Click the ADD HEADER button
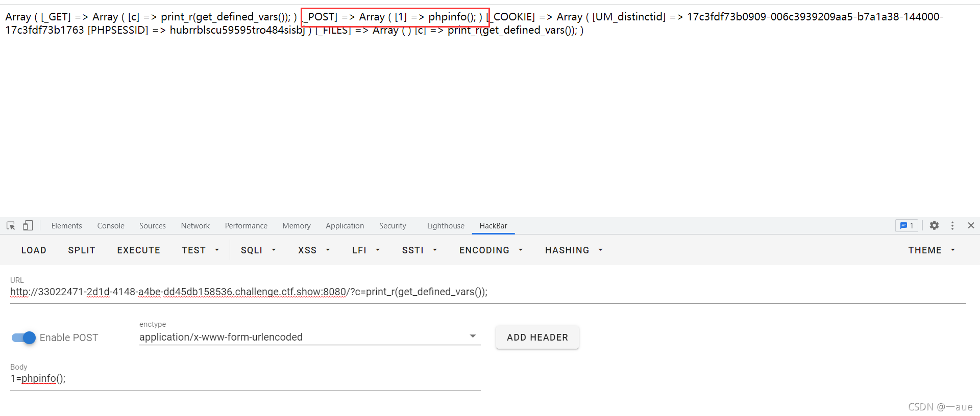 point(537,337)
